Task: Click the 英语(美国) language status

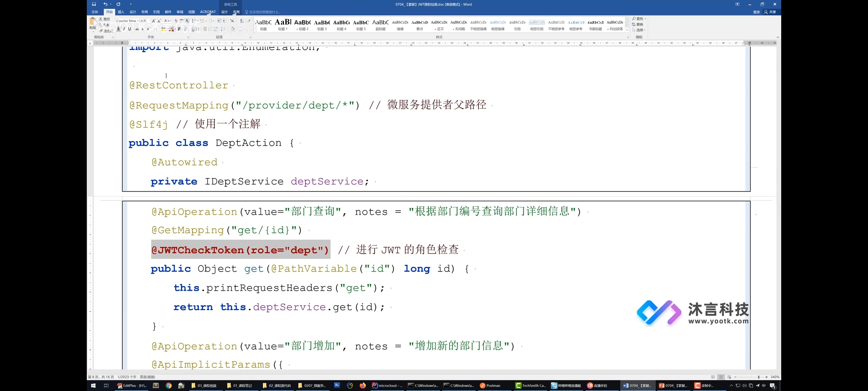Action: coord(147,377)
